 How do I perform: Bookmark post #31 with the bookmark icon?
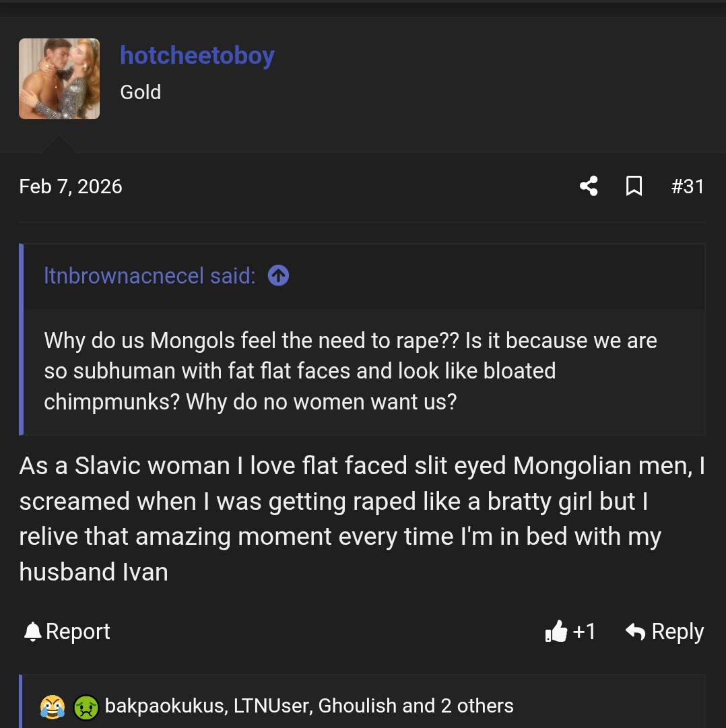[634, 186]
